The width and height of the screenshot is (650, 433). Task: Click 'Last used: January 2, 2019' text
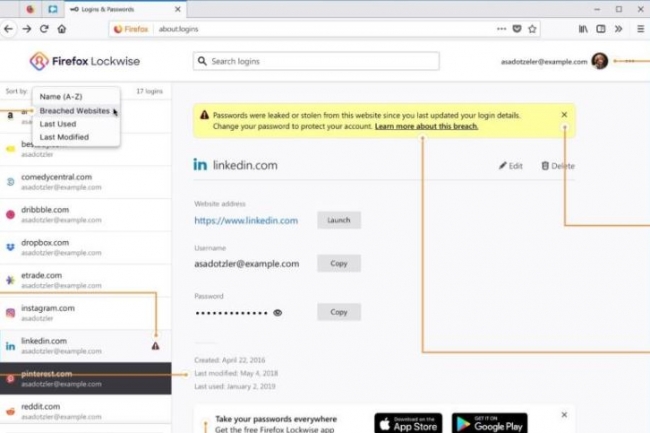[235, 387]
